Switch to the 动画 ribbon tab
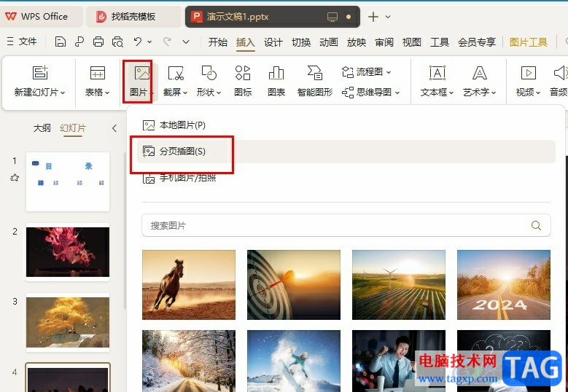 (x=329, y=42)
